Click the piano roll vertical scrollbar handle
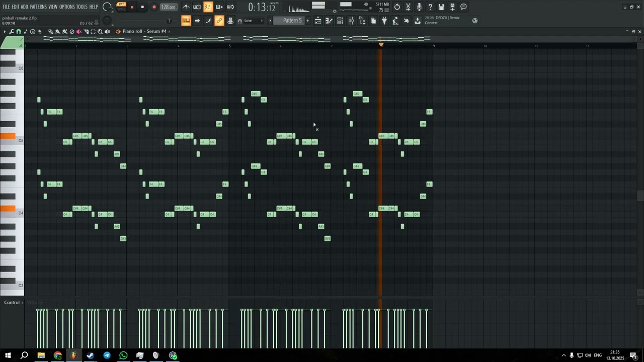This screenshot has height=362, width=644. [640, 196]
